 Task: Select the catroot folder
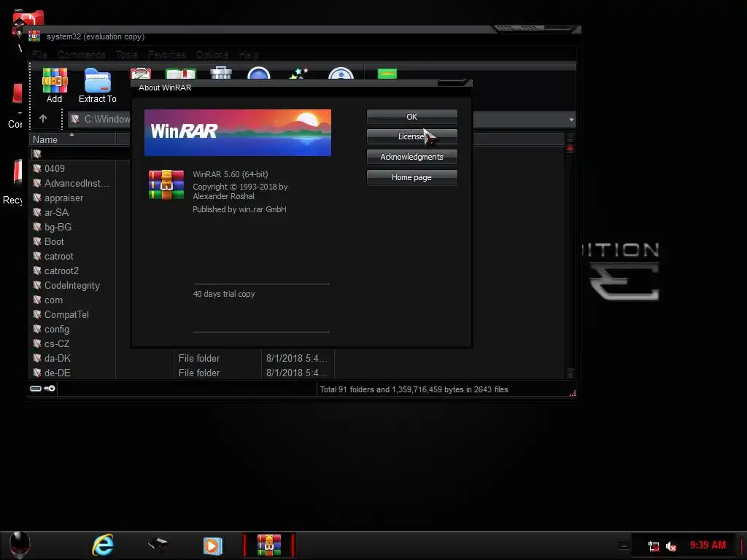click(58, 256)
